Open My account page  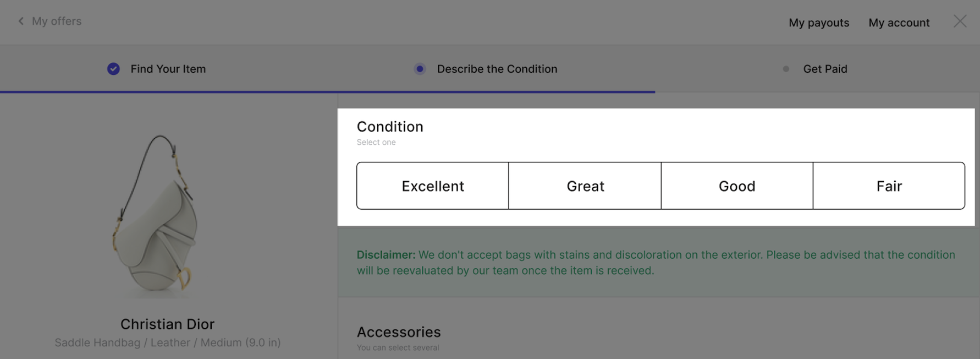click(899, 23)
